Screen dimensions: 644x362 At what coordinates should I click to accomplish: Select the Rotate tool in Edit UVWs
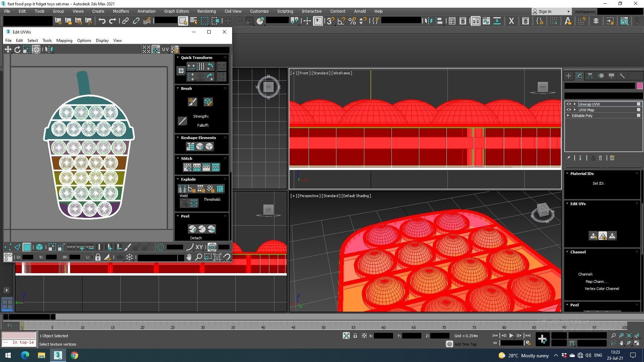(17, 50)
